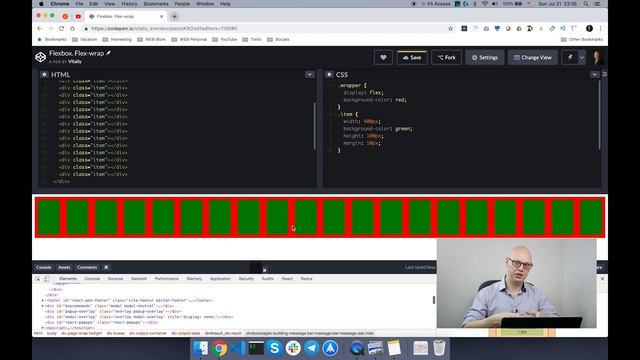This screenshot has height=360, width=640.
Task: Open the Chrome three-dot menu
Action: tap(600, 29)
